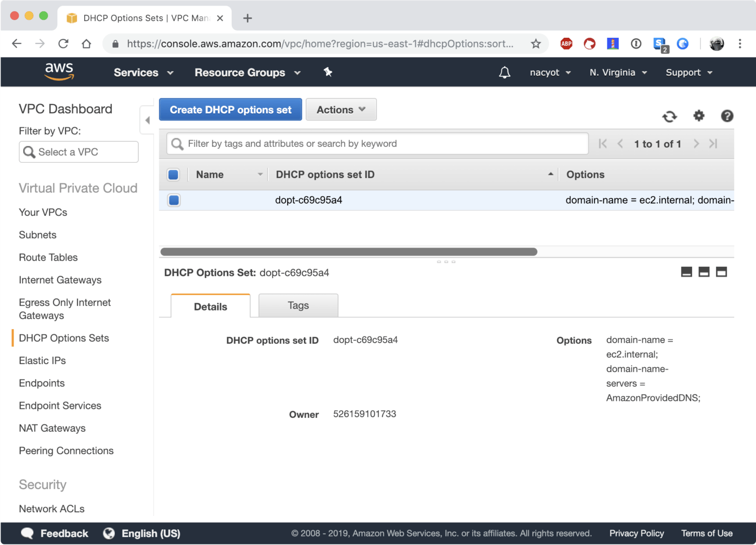Image resolution: width=756 pixels, height=545 pixels.
Task: Open the pin shortcuts icon in navbar
Action: pos(328,72)
